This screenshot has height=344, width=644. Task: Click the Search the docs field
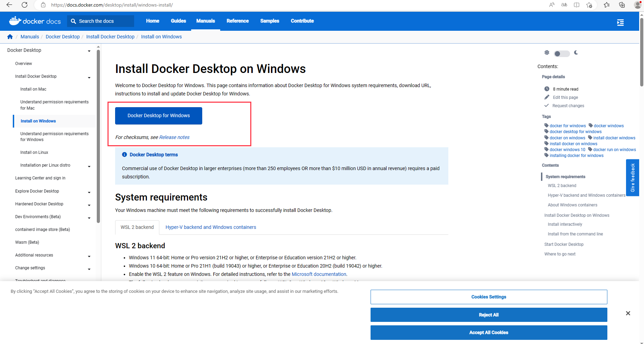(101, 21)
